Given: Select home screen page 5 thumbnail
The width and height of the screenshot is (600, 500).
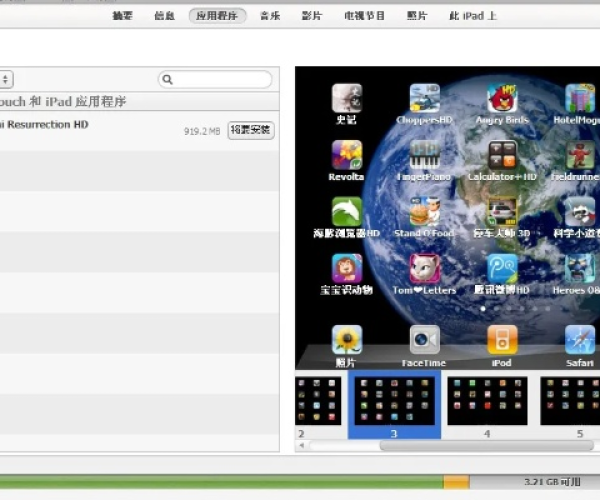Looking at the screenshot, I should [x=570, y=401].
